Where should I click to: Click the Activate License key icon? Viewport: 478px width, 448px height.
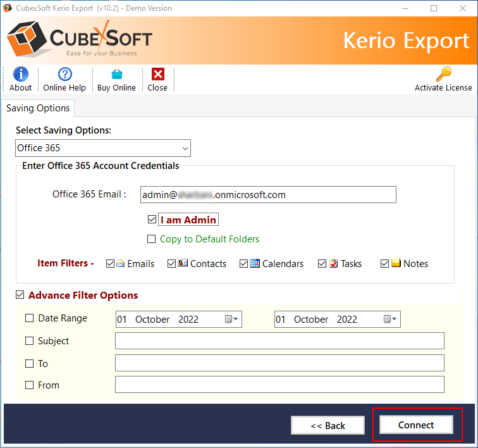click(x=443, y=75)
